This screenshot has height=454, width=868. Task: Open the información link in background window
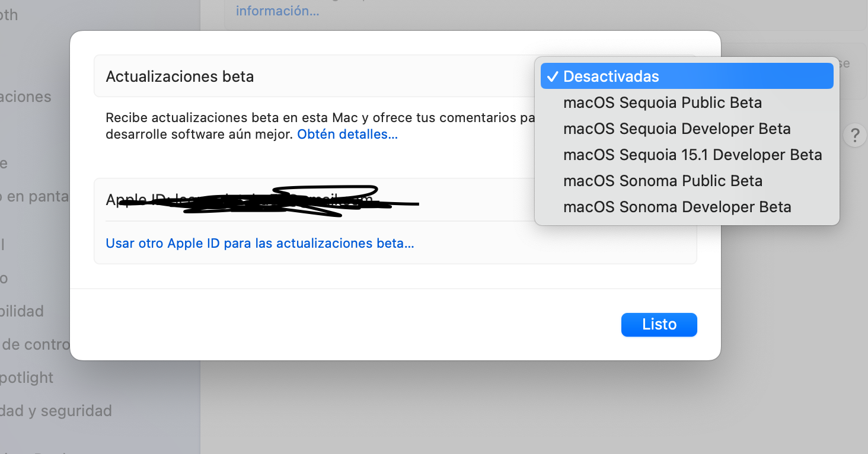[x=277, y=11]
